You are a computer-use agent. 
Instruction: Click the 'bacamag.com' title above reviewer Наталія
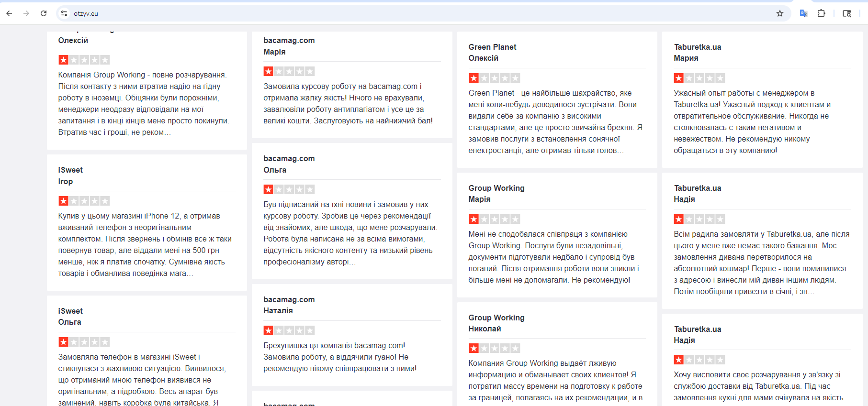pos(289,300)
